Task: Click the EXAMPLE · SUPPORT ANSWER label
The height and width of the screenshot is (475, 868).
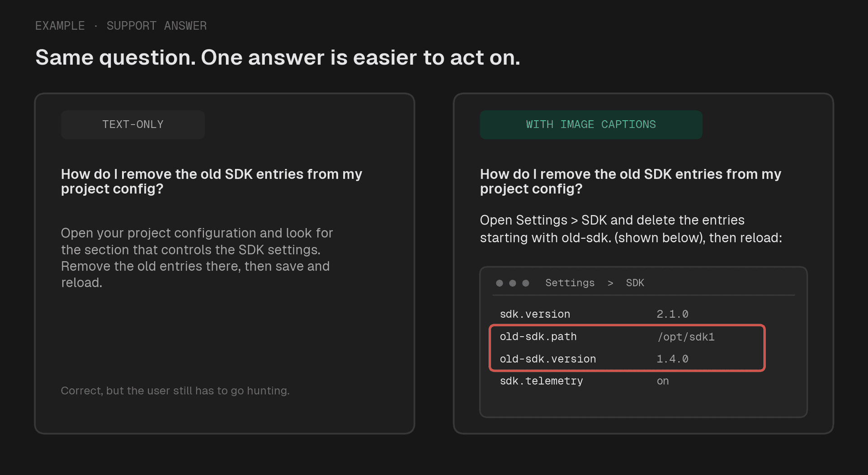Action: (x=121, y=26)
